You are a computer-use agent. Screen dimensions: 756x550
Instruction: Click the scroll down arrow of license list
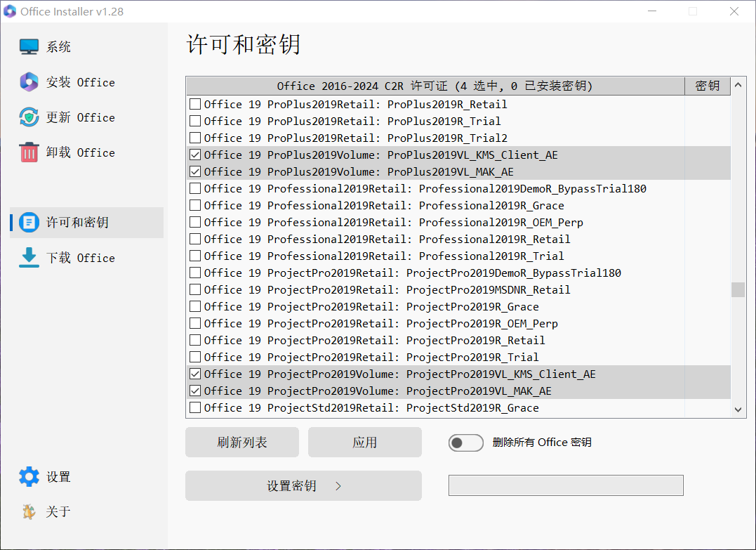[x=738, y=409]
